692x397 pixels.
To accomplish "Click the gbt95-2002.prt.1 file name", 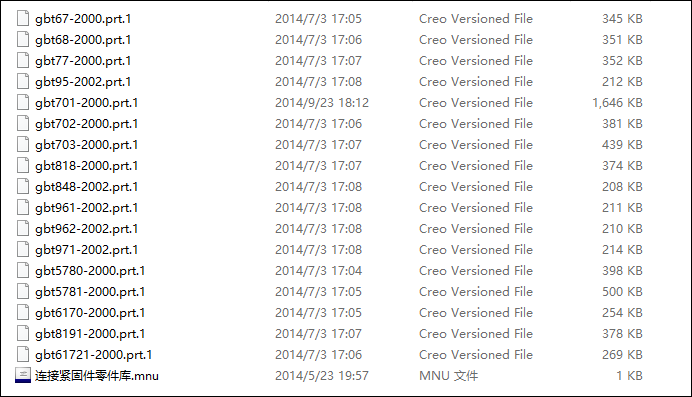I will click(x=83, y=82).
